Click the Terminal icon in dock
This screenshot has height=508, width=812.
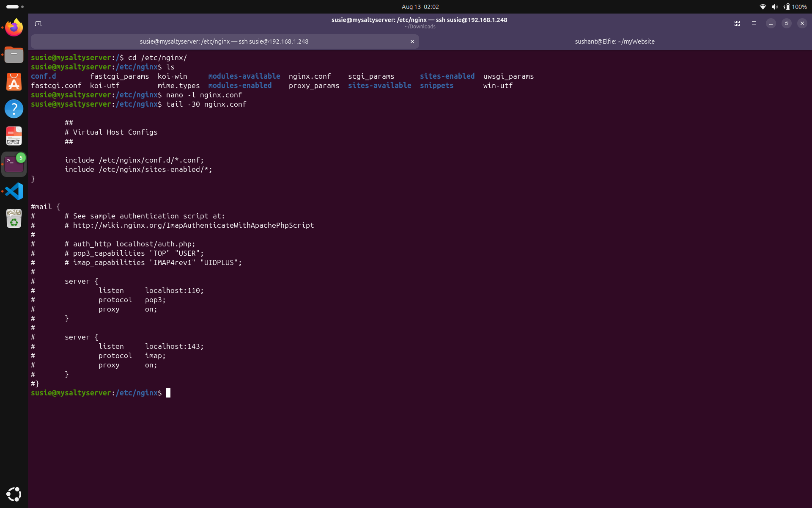[14, 164]
